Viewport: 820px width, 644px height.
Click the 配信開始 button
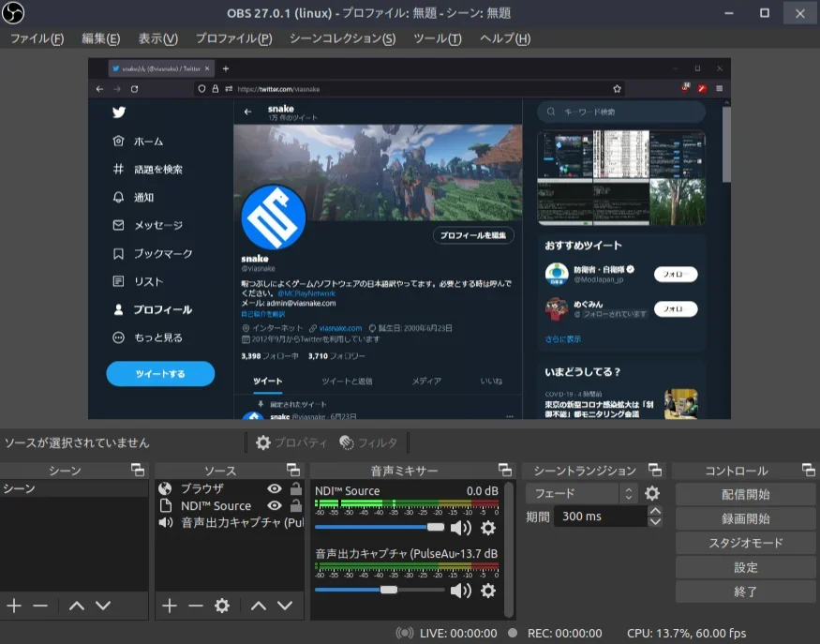[746, 494]
